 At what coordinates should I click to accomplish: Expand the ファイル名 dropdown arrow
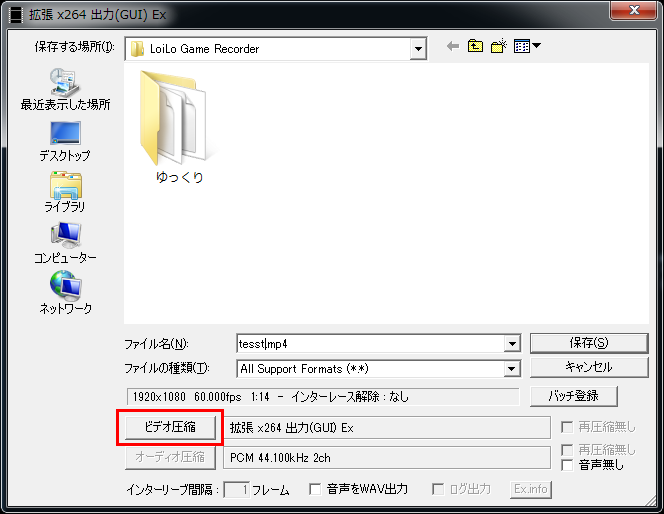(x=512, y=344)
